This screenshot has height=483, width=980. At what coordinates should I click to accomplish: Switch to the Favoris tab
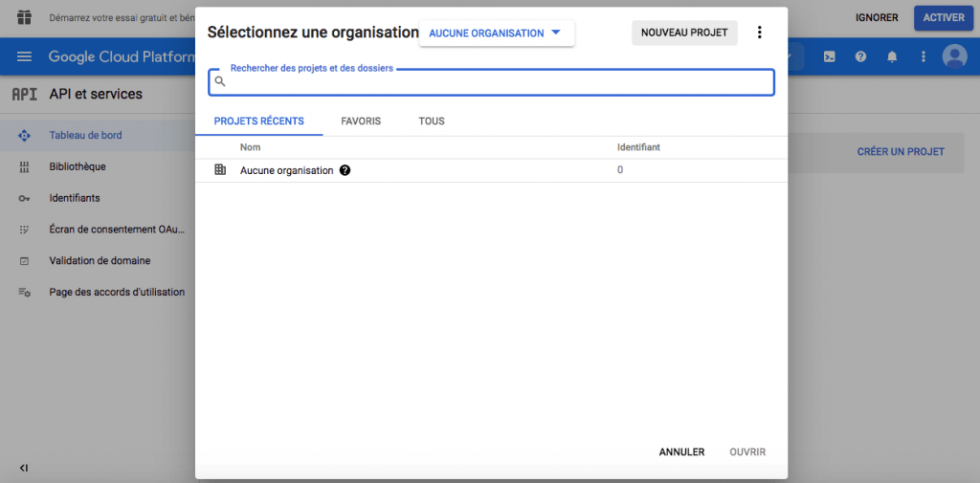click(x=361, y=121)
